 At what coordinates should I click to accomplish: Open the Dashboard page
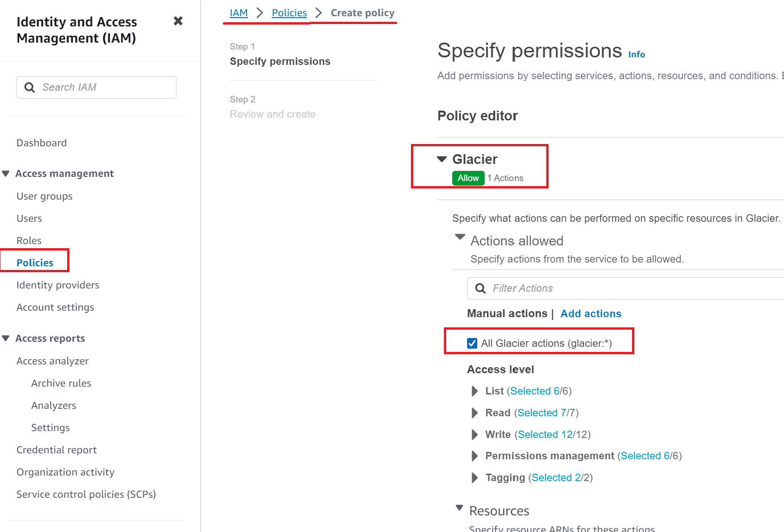[42, 143]
